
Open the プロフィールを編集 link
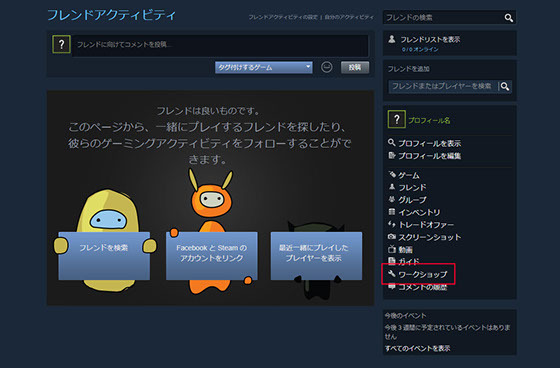pos(430,156)
